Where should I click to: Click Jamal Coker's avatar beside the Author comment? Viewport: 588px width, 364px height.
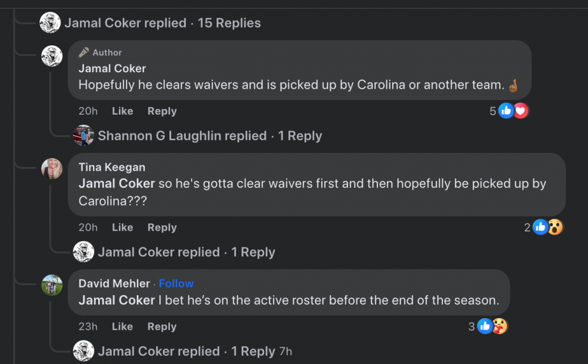(52, 56)
